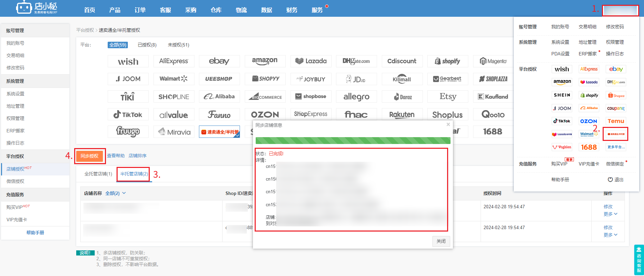
Task: Expand 更多 menu for the second store row
Action: [x=611, y=235]
